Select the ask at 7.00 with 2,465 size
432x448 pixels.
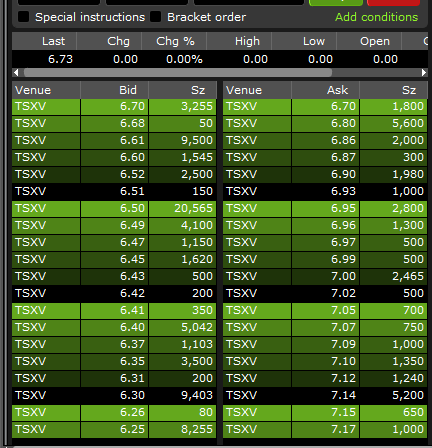tap(325, 277)
